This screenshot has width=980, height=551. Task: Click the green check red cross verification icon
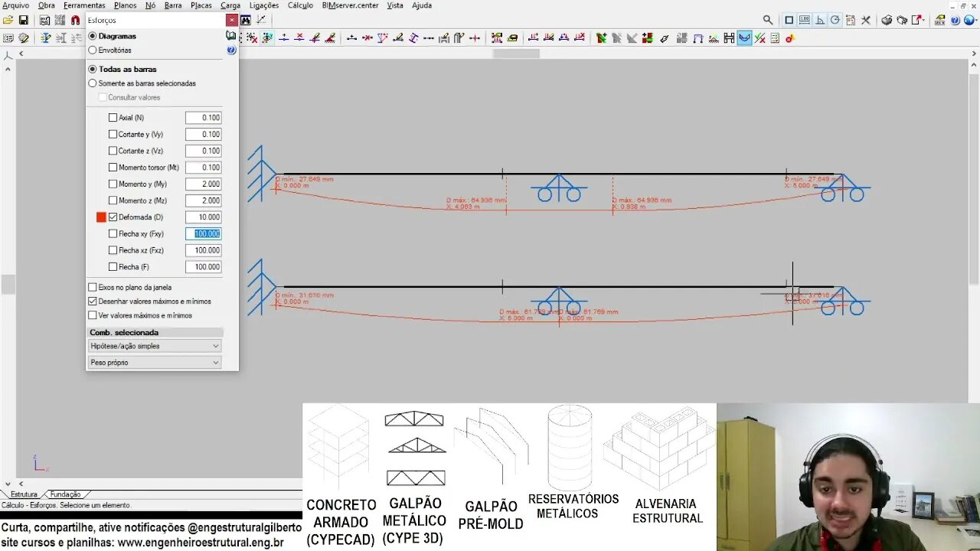759,37
